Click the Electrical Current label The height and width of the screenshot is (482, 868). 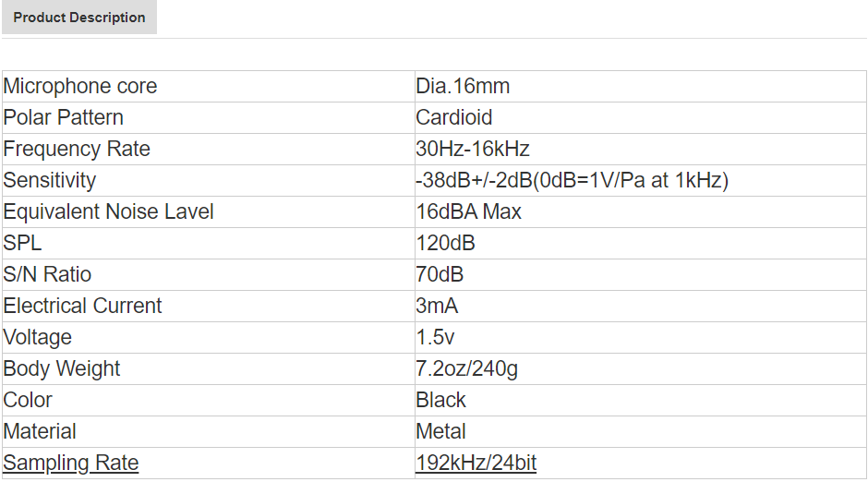point(82,306)
